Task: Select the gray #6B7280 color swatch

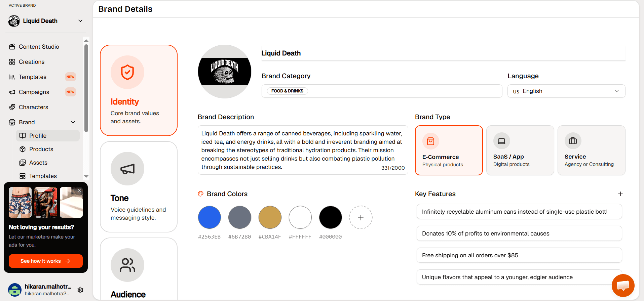Action: click(x=240, y=217)
